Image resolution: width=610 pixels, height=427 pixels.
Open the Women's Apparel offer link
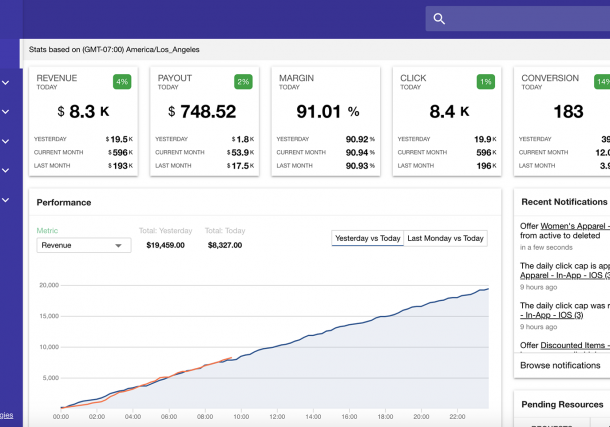574,225
